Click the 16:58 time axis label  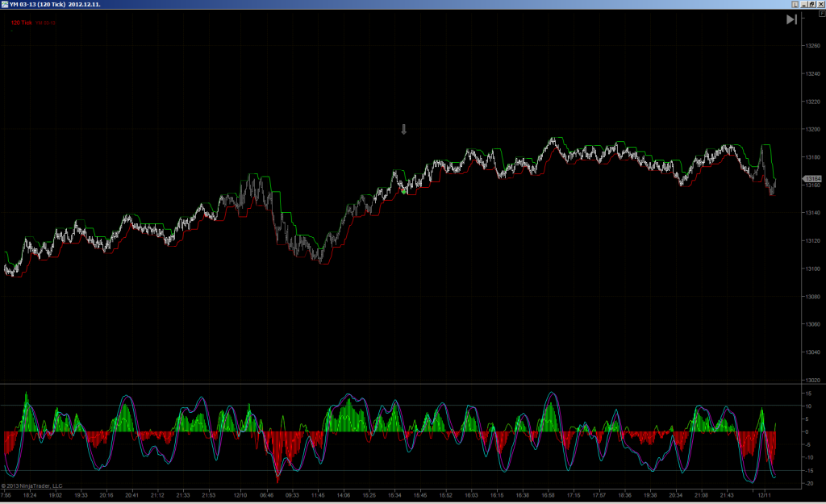pos(548,495)
